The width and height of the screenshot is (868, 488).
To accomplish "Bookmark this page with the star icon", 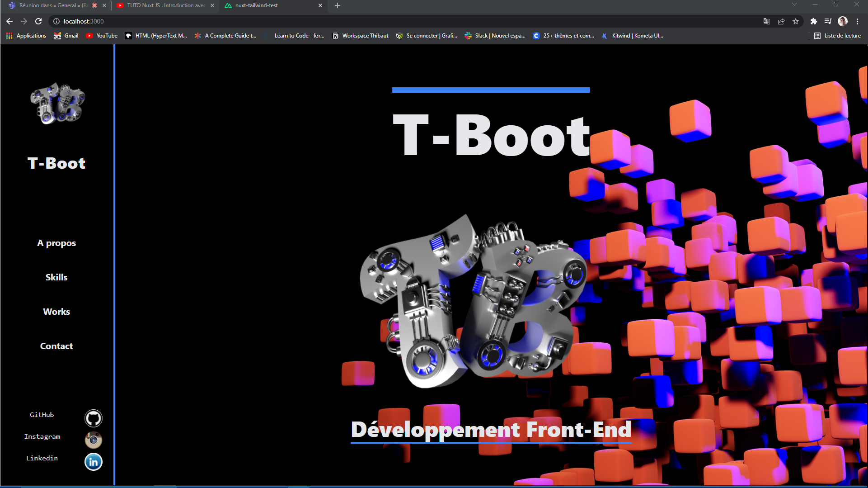I will click(x=796, y=21).
